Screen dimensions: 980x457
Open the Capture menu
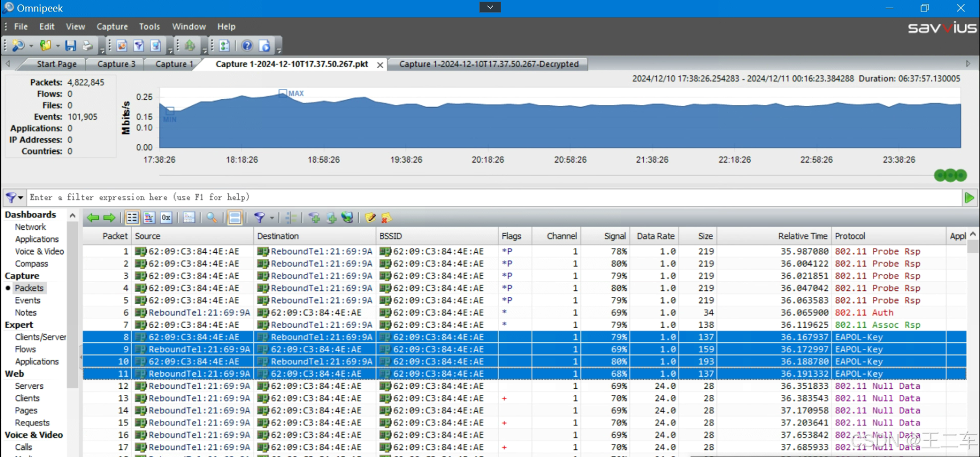(112, 26)
